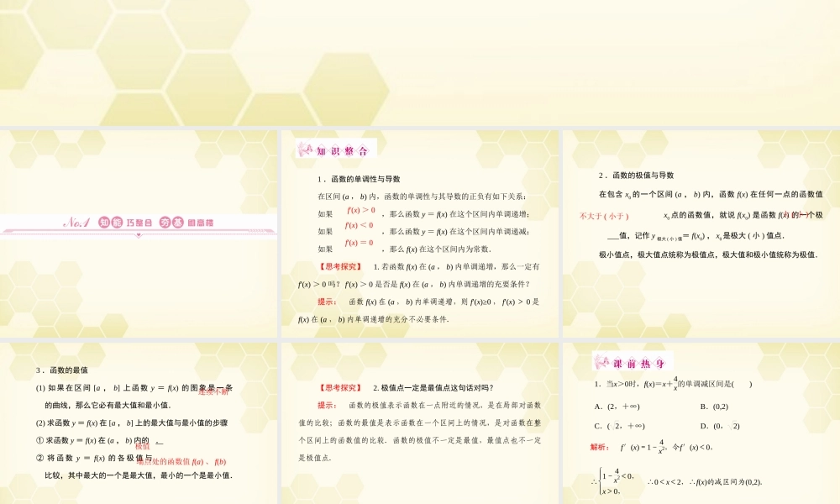Image resolution: width=840 pixels, height=504 pixels.
Task: Open the blank title slide thumbnail
Action: (x=420, y=63)
